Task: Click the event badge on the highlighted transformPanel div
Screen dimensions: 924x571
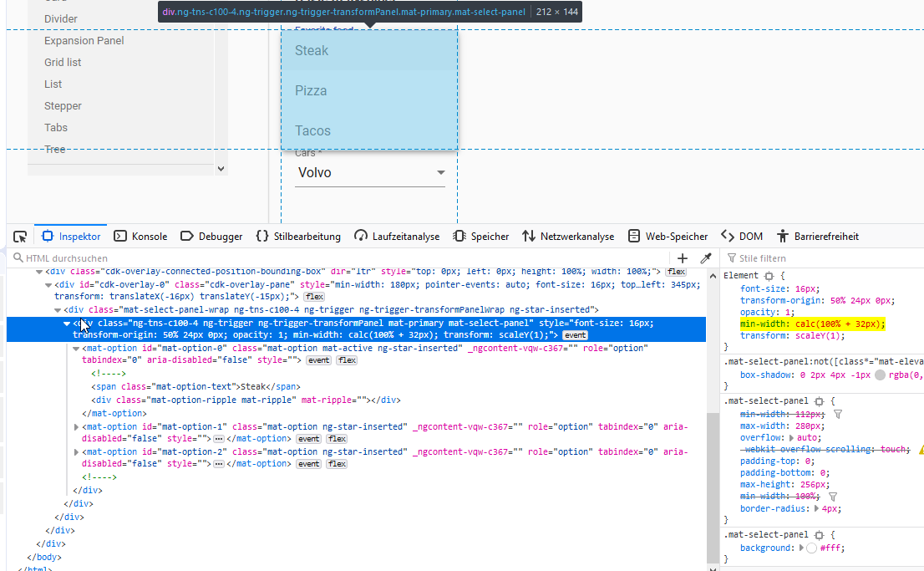Action: (x=575, y=334)
